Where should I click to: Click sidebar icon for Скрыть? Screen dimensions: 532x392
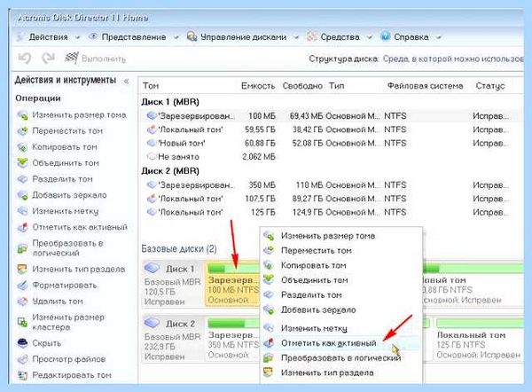(22, 343)
